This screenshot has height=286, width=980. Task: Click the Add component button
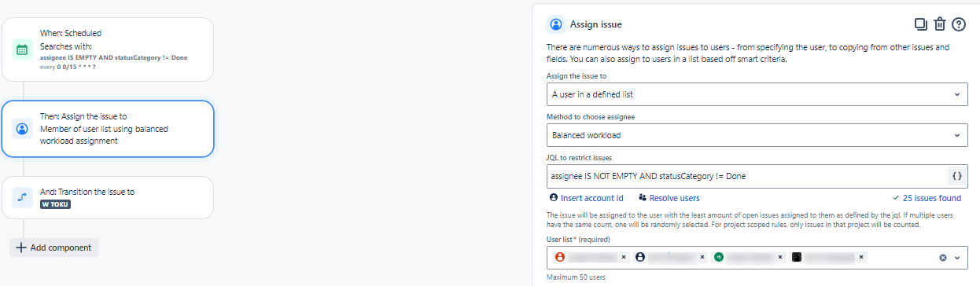click(53, 247)
